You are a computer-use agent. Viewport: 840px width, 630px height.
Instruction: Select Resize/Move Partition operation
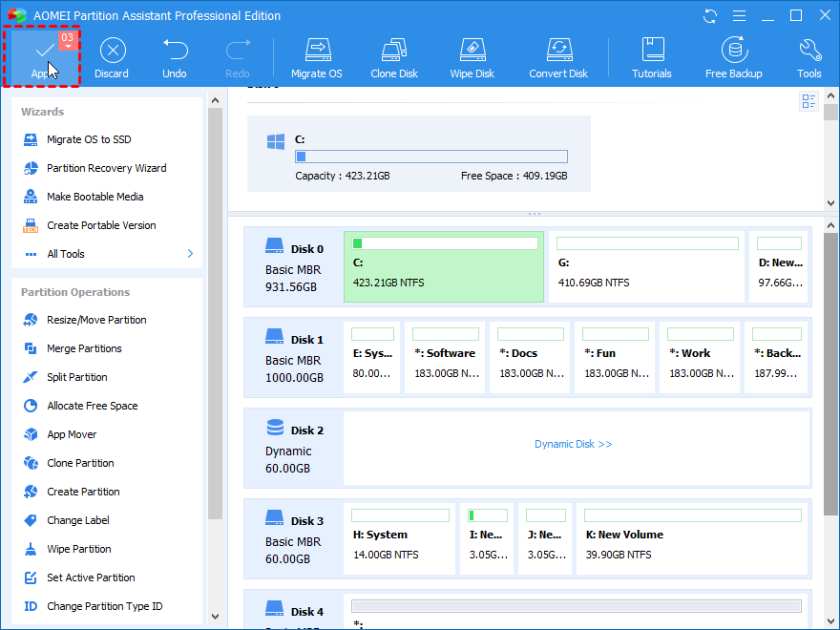tap(96, 320)
